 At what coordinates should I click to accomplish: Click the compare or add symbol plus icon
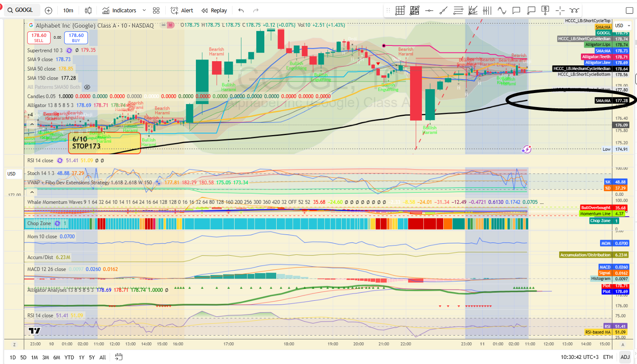(48, 10)
